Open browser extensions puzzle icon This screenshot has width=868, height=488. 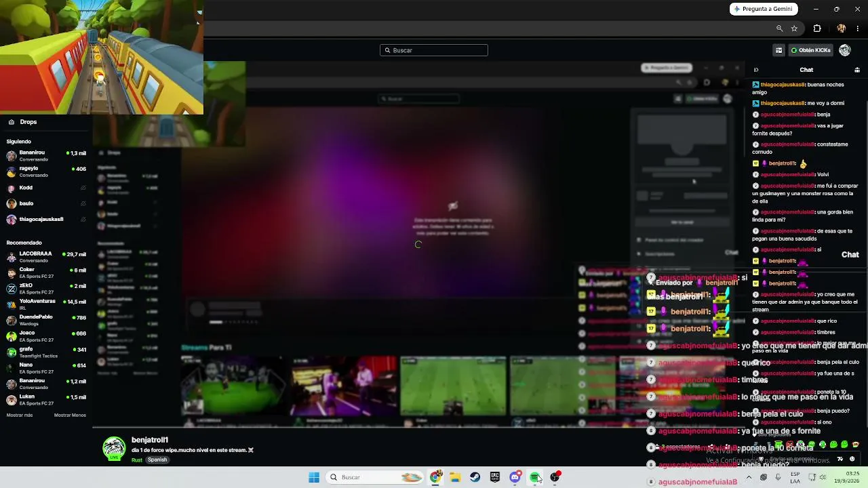(817, 28)
